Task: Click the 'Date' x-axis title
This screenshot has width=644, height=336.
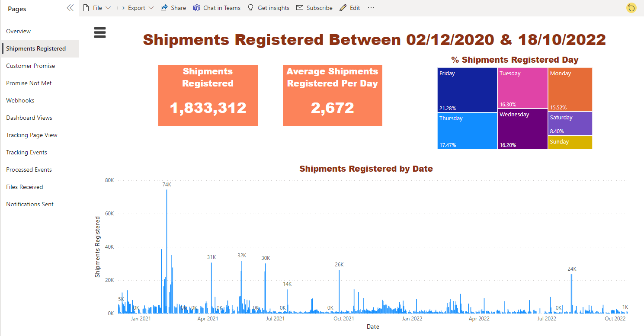Action: click(373, 327)
